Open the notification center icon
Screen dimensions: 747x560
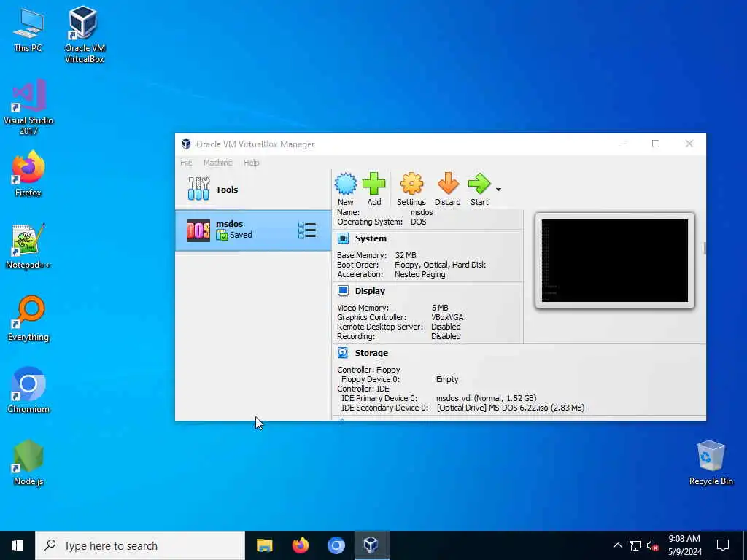(x=723, y=545)
